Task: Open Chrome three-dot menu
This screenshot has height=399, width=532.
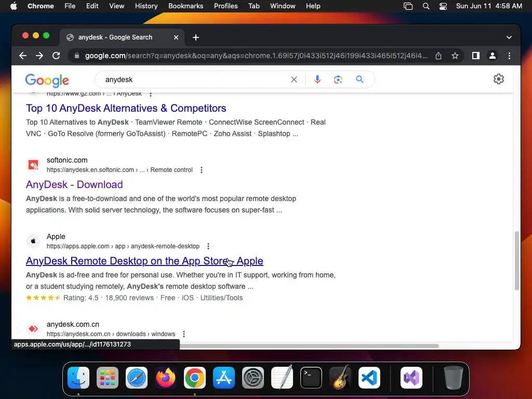Action: [509, 56]
